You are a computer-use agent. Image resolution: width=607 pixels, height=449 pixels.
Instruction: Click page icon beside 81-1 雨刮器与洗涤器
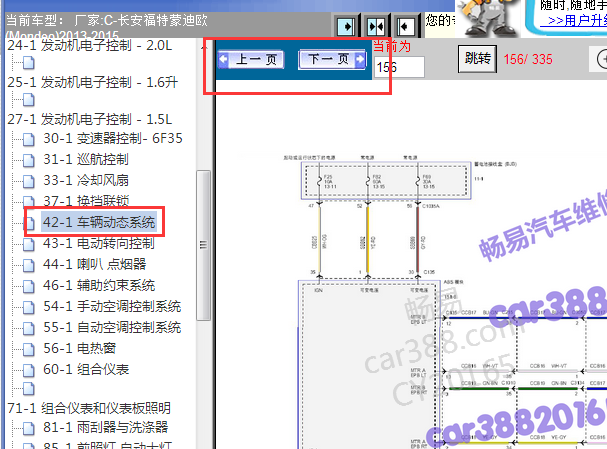(29, 428)
